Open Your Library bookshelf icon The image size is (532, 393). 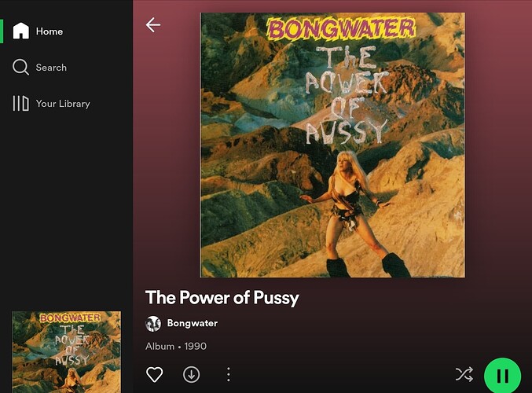tap(20, 103)
